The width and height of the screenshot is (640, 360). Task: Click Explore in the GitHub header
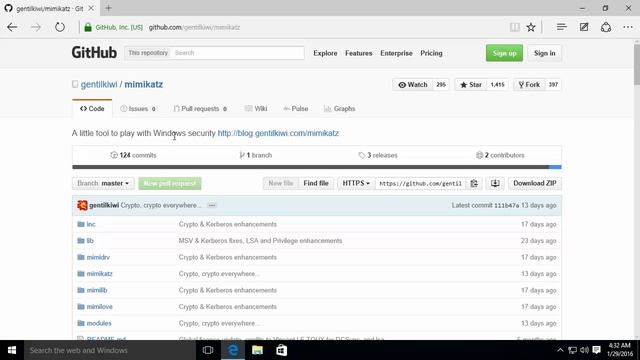tap(325, 53)
